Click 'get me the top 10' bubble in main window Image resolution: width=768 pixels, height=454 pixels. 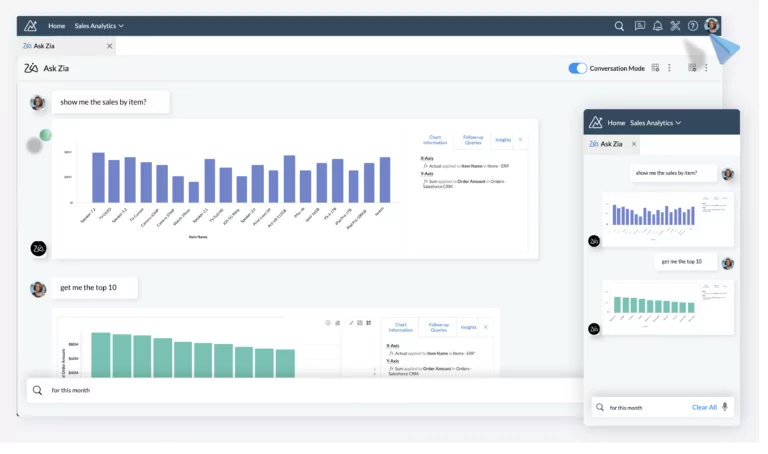point(95,287)
